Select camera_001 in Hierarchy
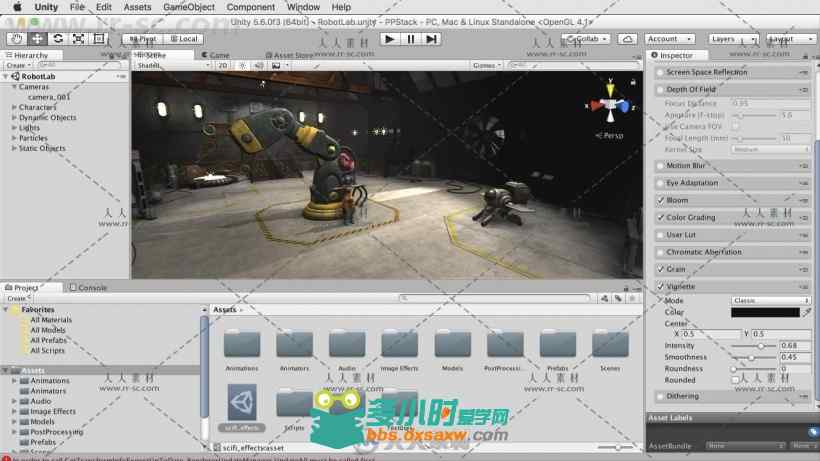Screen dimensions: 820x461 coord(49,97)
